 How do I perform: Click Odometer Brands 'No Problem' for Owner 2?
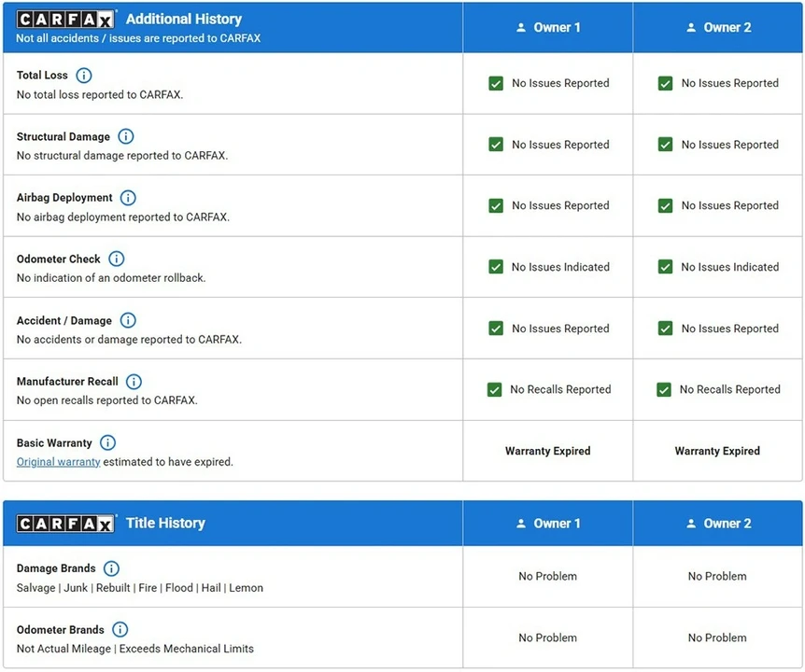coord(717,637)
